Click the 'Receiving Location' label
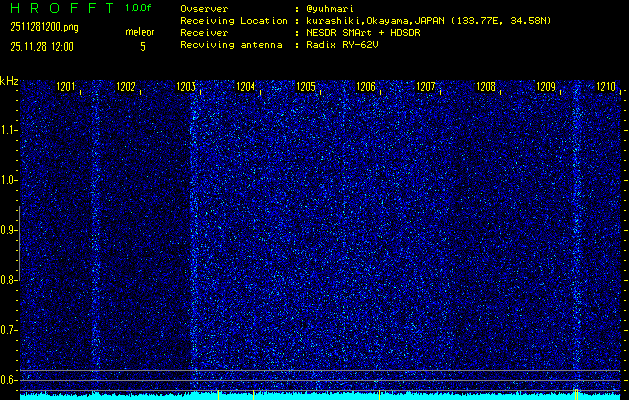The image size is (629, 400). [x=234, y=21]
